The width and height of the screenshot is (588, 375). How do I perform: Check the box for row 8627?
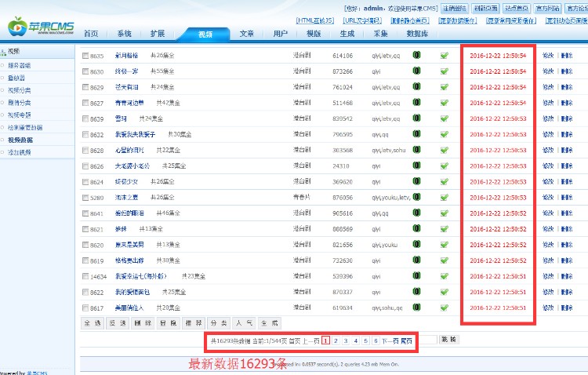click(85, 103)
